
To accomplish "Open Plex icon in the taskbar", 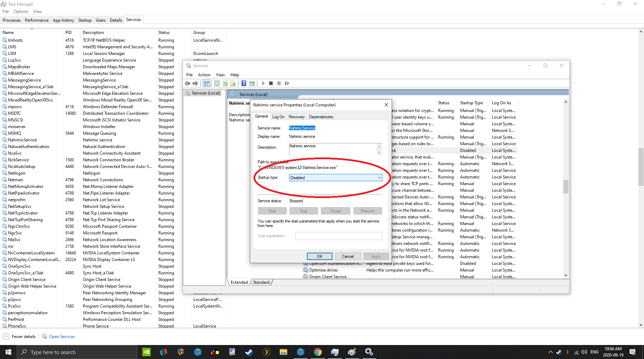I will [266, 352].
